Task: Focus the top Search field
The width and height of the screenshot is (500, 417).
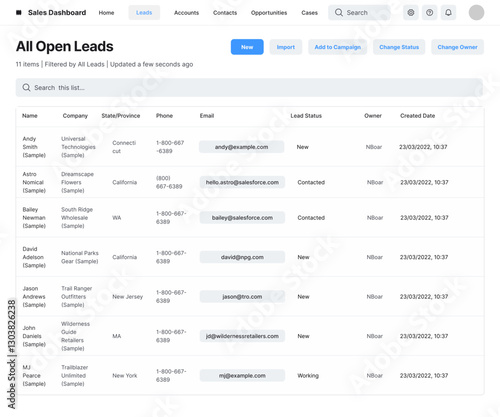Action: point(359,13)
